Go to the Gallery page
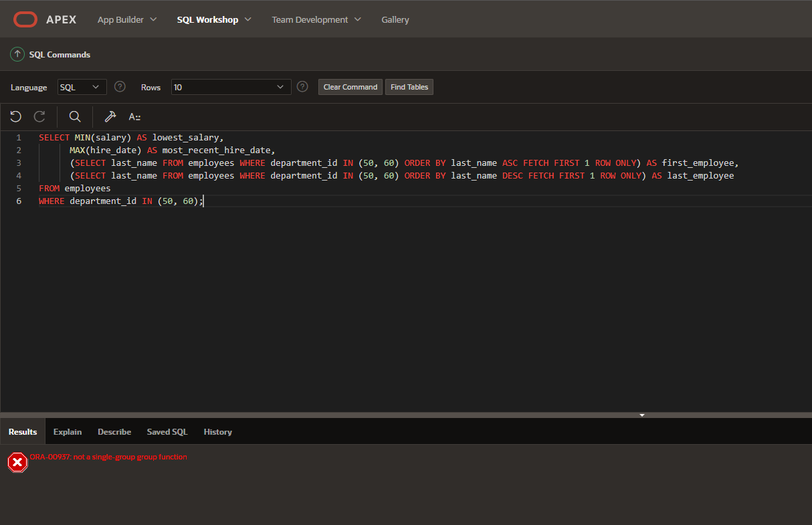Image resolution: width=812 pixels, height=525 pixels. tap(395, 19)
